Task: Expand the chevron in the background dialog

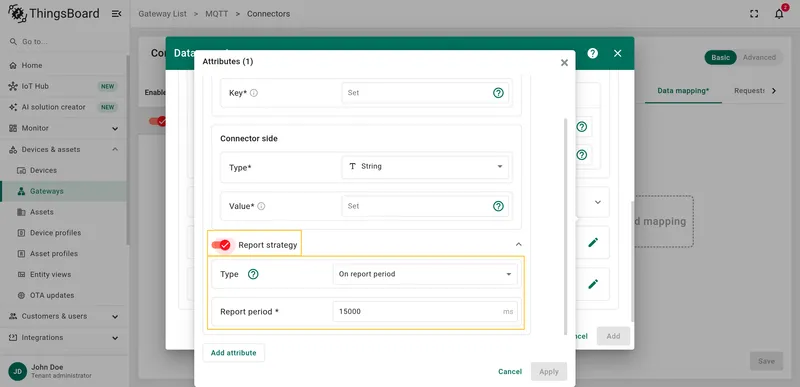Action: [x=598, y=202]
